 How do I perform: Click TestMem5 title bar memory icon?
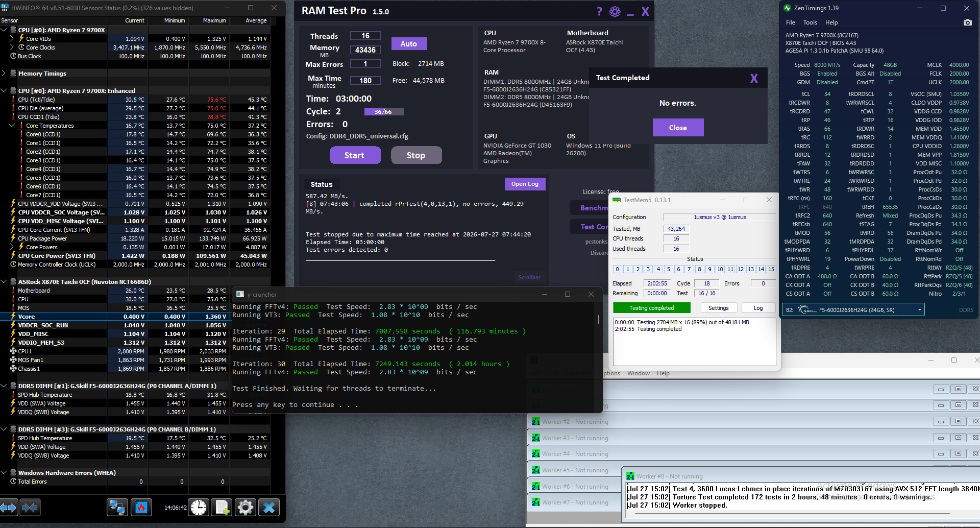coord(617,200)
